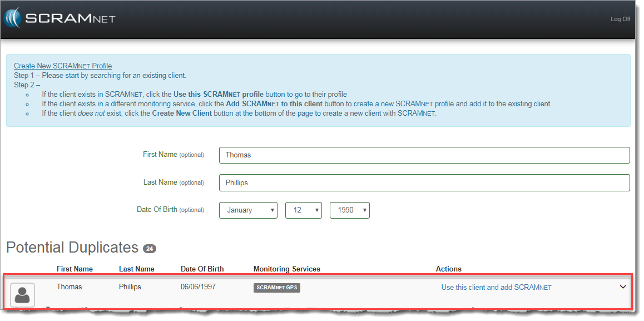
Task: Click the SCRAMNET GPS service badge
Action: coord(277,288)
